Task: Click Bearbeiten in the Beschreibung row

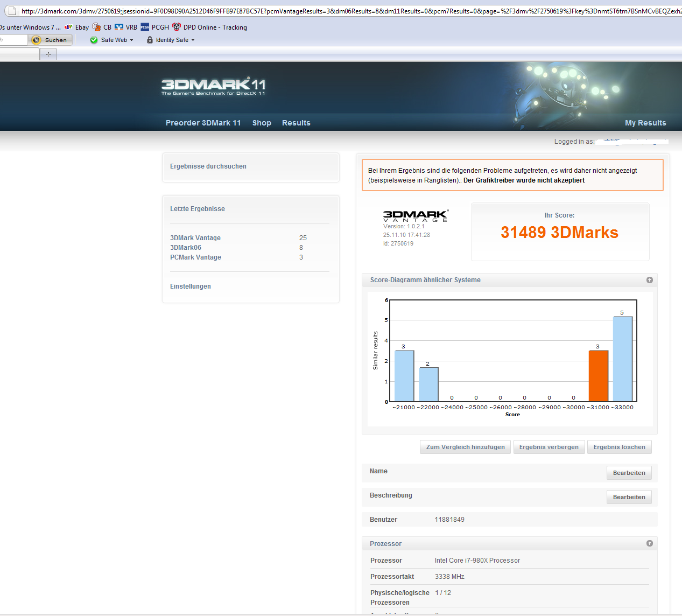Action: click(x=629, y=497)
